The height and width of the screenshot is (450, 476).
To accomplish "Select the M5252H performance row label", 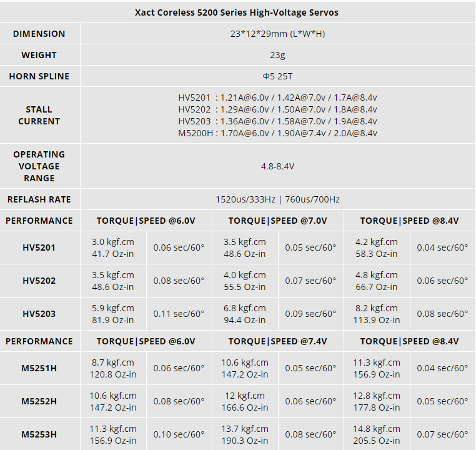I will coord(39,401).
